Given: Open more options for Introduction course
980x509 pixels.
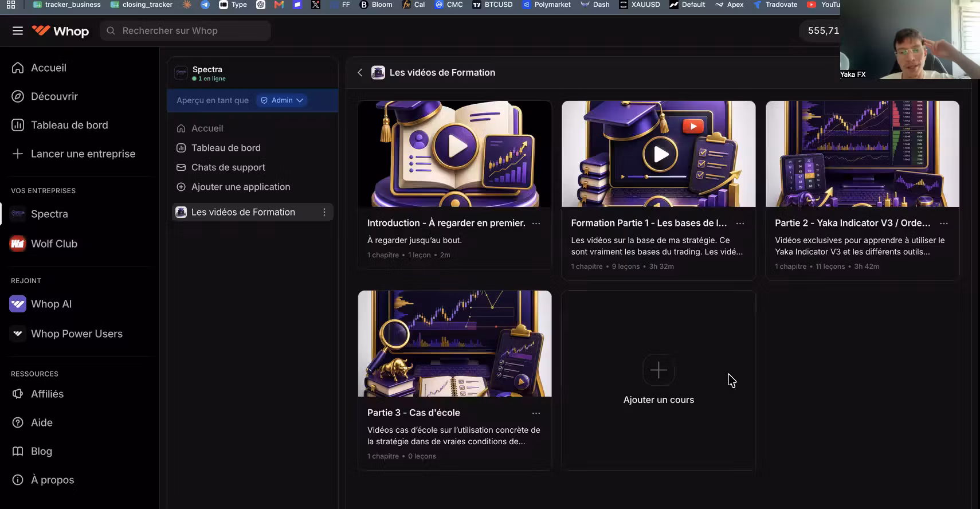Looking at the screenshot, I should pos(536,224).
